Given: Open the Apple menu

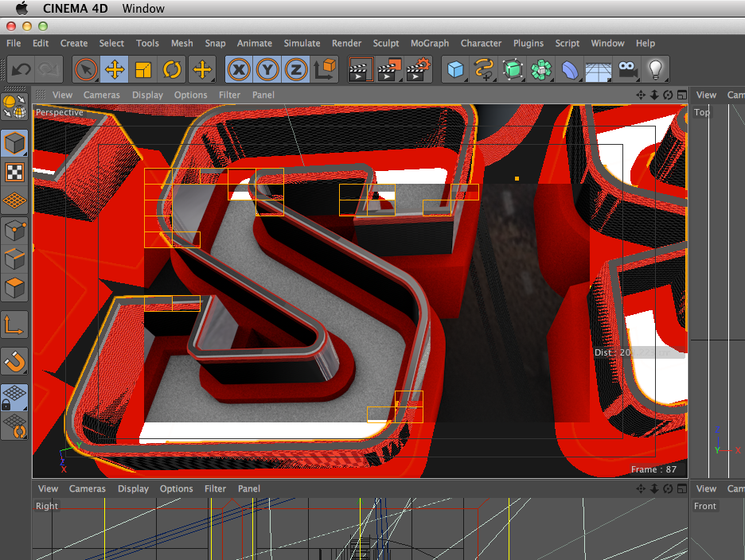Looking at the screenshot, I should pyautogui.click(x=21, y=9).
